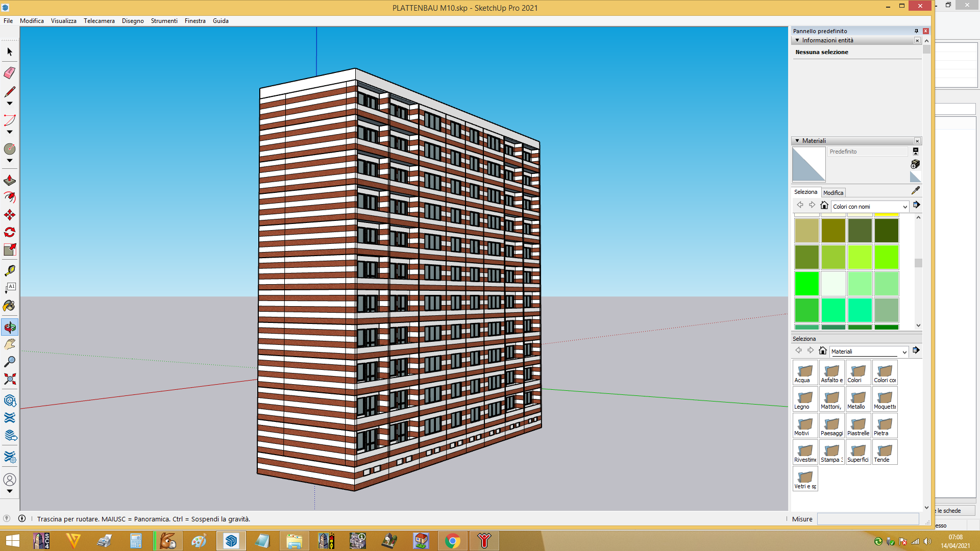Pick the Scale tool
The image size is (980, 551).
click(x=10, y=249)
